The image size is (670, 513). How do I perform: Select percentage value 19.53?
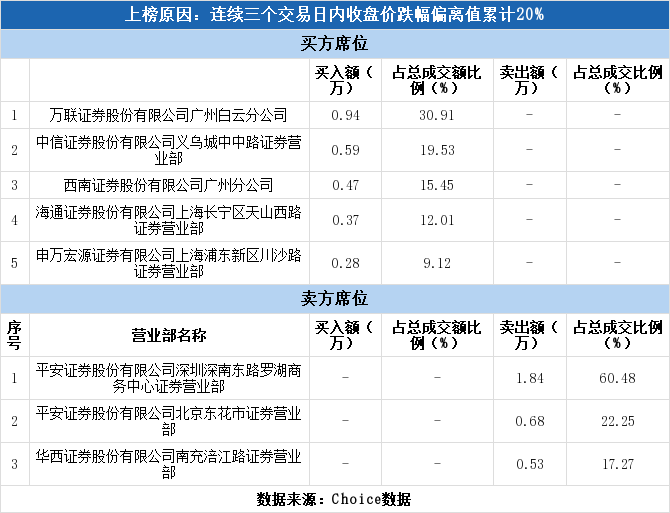click(437, 150)
